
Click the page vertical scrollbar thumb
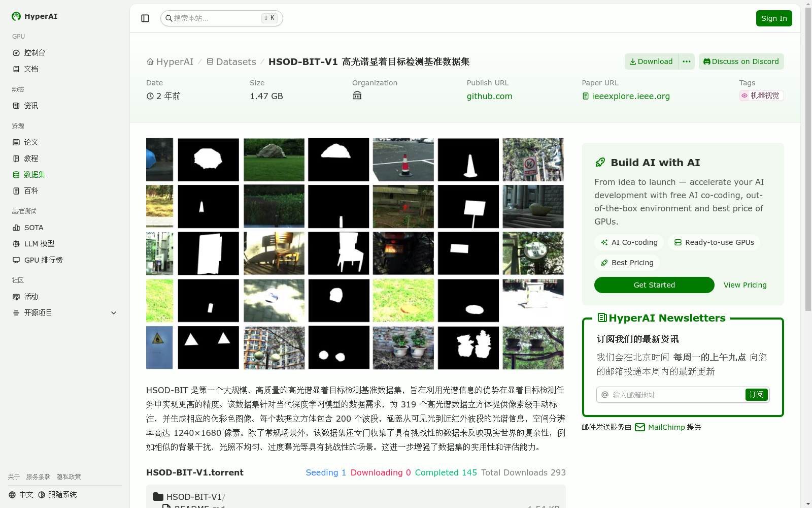[808, 160]
